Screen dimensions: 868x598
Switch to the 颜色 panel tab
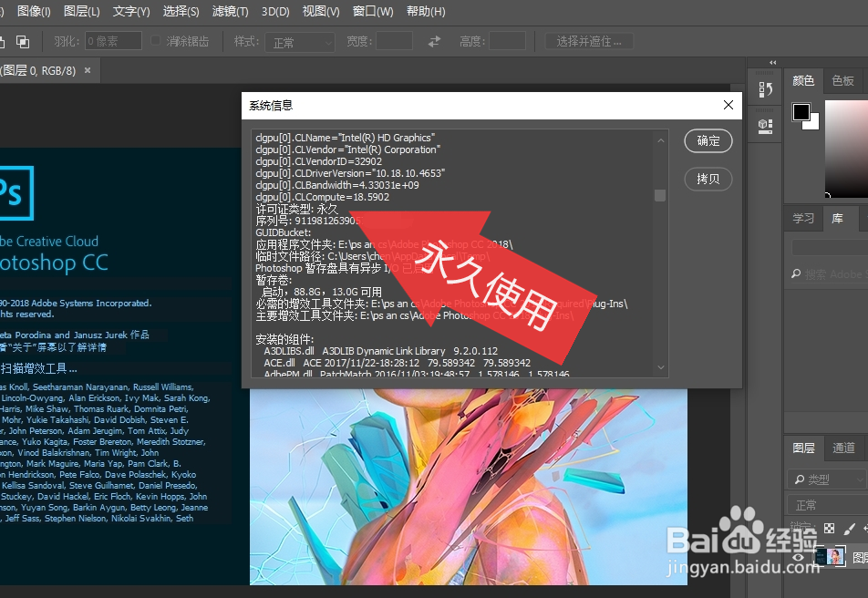pyautogui.click(x=803, y=81)
